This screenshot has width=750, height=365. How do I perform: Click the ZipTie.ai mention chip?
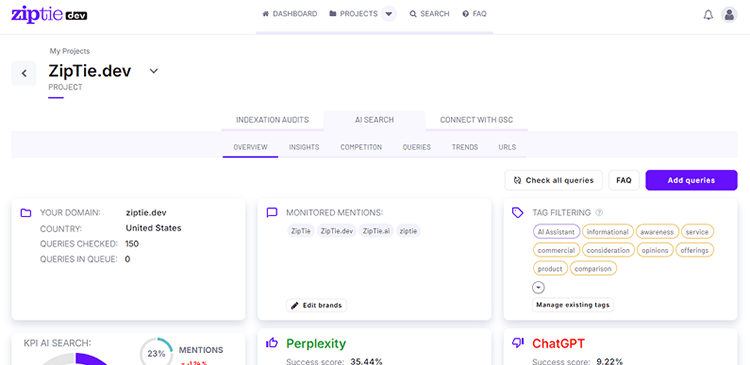coord(376,231)
